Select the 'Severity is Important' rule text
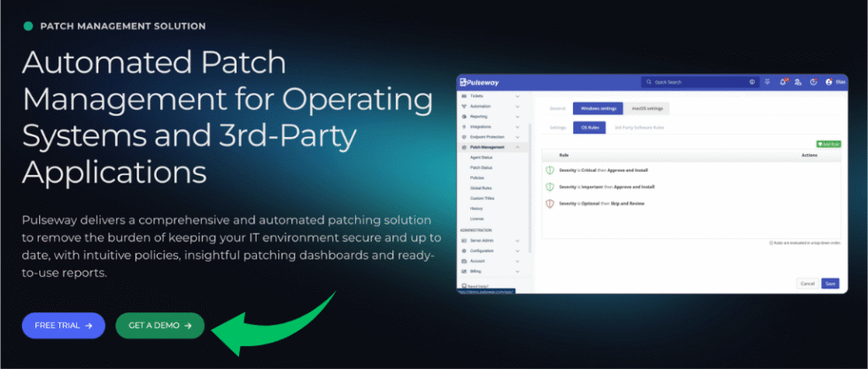868x369 pixels. (607, 187)
